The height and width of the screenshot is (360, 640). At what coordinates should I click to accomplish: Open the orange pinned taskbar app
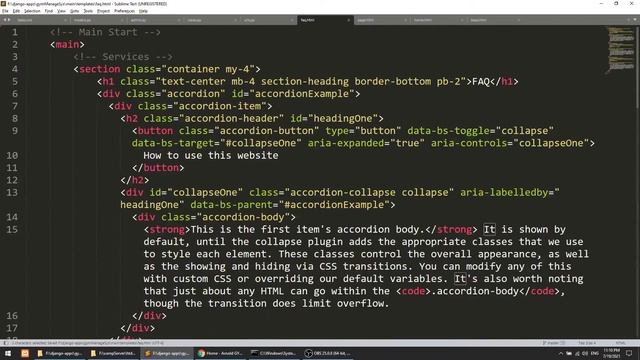click(25, 353)
